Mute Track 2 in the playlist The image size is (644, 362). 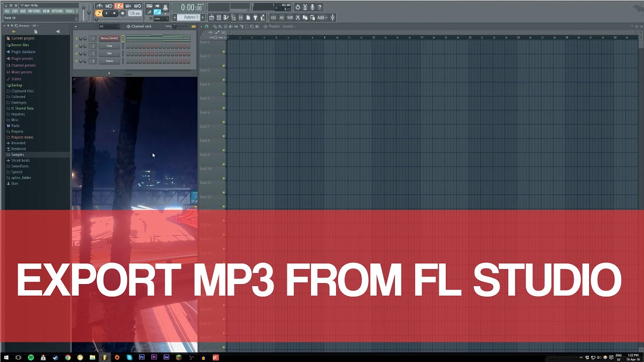tap(224, 66)
